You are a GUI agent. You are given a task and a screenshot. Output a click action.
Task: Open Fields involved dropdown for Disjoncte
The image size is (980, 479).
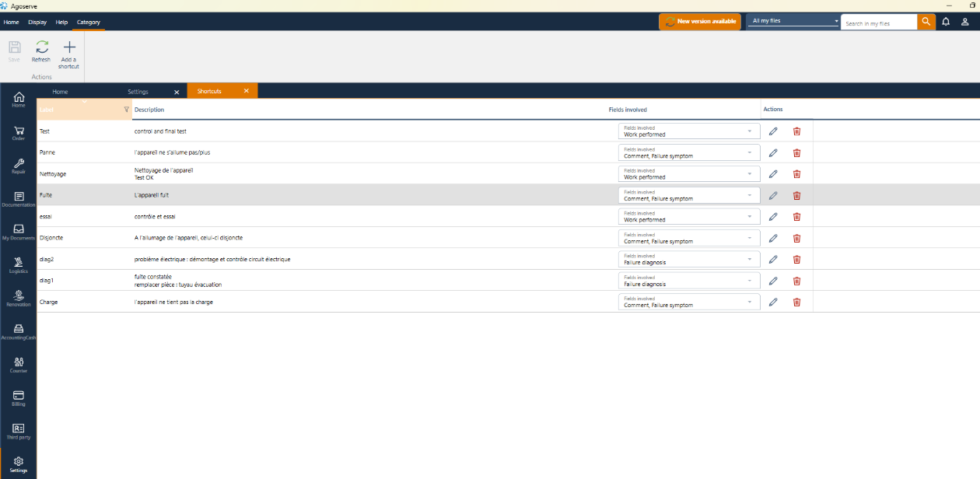(689, 238)
